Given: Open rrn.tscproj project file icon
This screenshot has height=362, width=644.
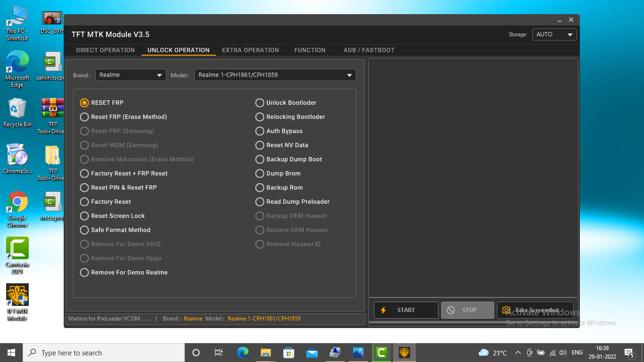Looking at the screenshot, I should (x=52, y=206).
